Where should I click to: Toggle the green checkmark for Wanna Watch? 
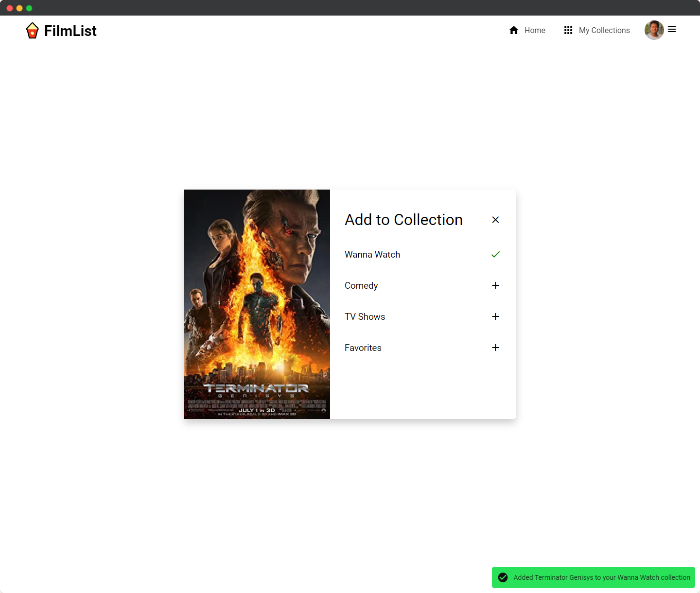(x=495, y=254)
